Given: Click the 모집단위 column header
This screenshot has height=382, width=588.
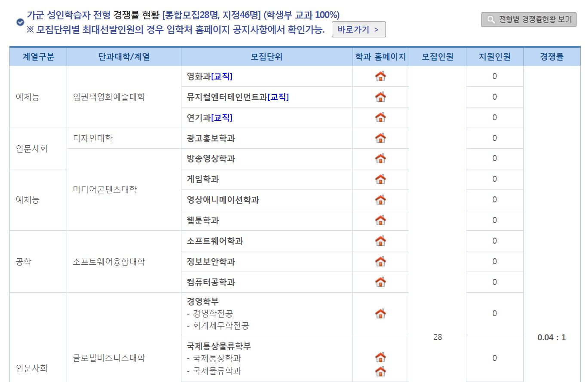Looking at the screenshot, I should (x=266, y=57).
